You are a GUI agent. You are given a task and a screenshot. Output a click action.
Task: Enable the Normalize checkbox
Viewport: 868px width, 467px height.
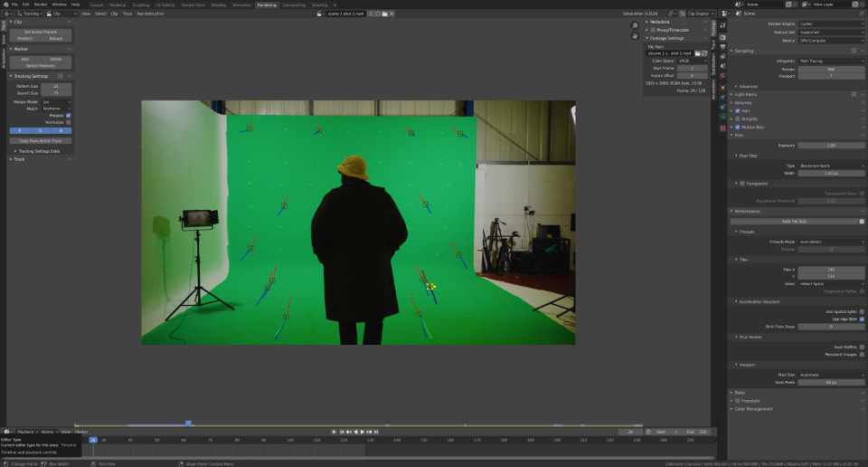click(x=69, y=122)
